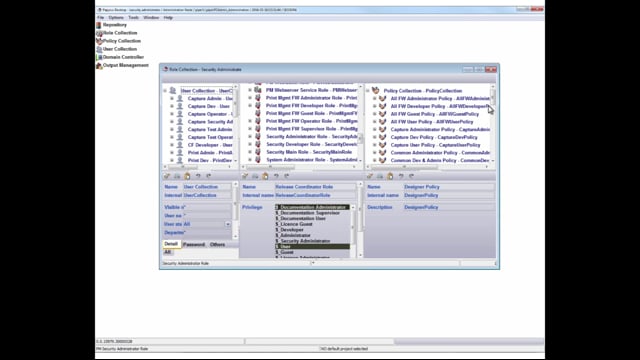Click the undo arrow in the role panel toolbar

click(276, 176)
